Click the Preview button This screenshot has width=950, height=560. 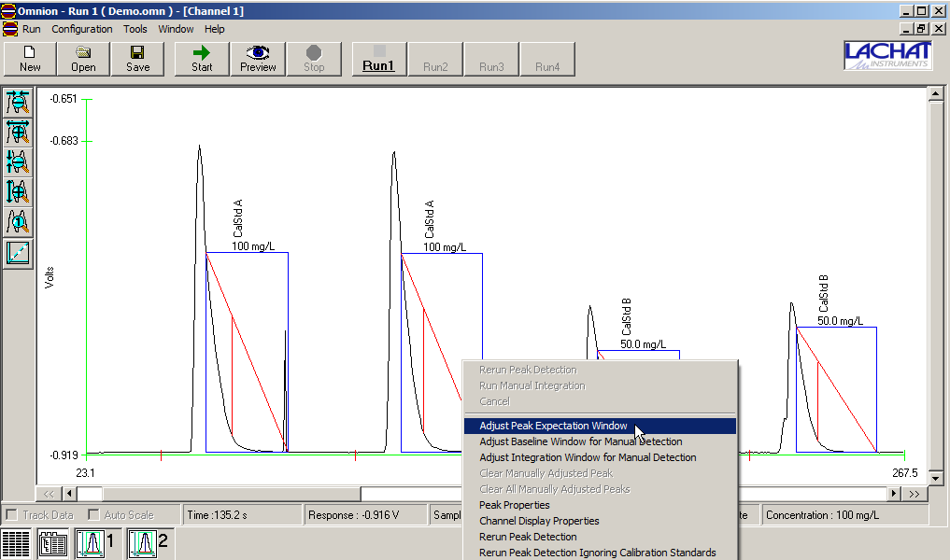click(x=257, y=59)
